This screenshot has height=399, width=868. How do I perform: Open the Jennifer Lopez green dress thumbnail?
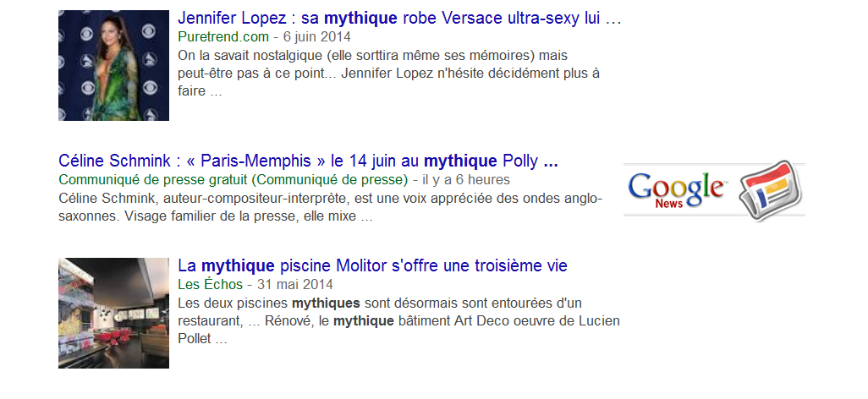coord(113,65)
